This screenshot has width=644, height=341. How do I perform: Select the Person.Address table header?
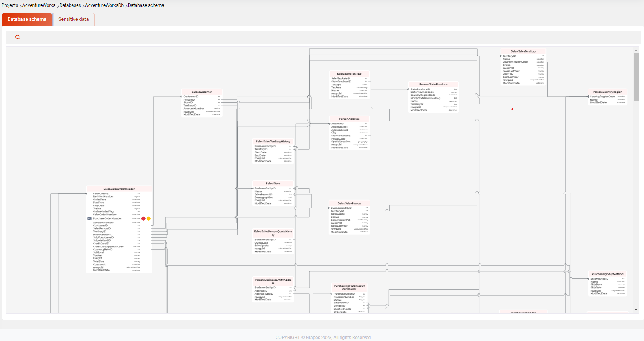point(349,119)
